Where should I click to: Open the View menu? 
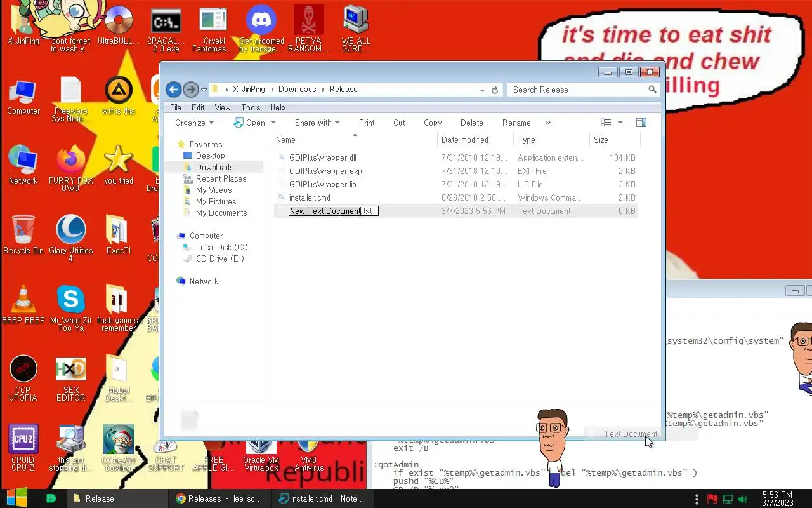pyautogui.click(x=223, y=107)
